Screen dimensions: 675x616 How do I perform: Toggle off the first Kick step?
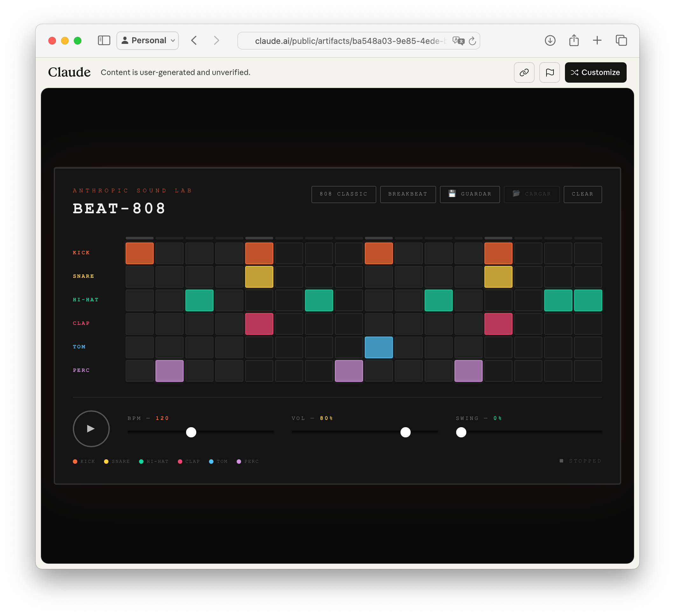[140, 253]
